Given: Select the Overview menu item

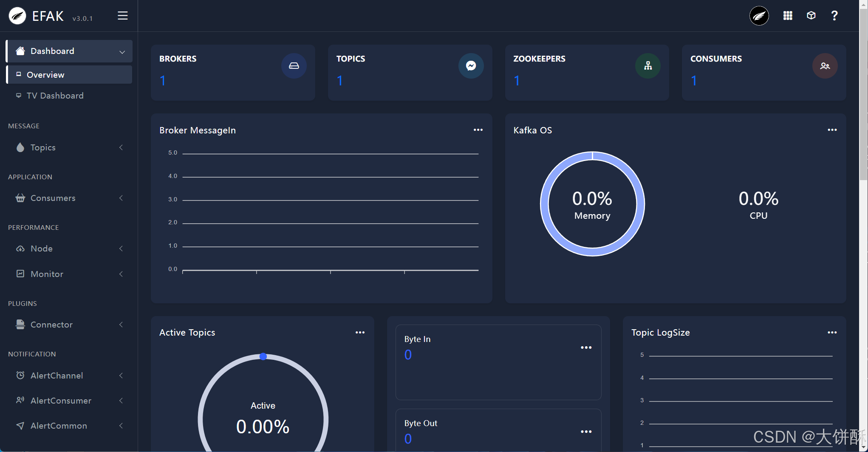Looking at the screenshot, I should (69, 75).
